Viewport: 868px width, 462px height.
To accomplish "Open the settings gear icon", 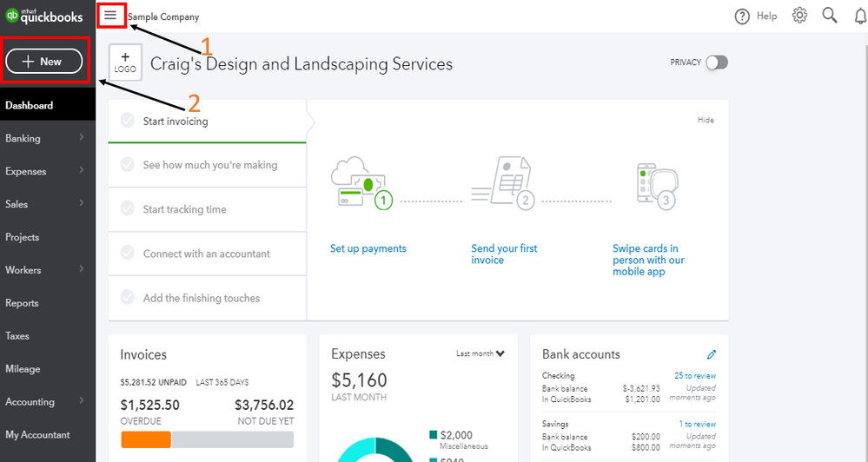I will [799, 15].
